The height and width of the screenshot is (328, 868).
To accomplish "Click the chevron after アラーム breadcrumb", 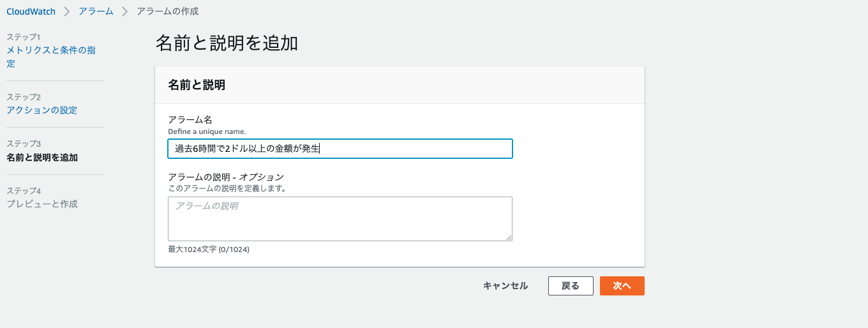I will click(124, 11).
